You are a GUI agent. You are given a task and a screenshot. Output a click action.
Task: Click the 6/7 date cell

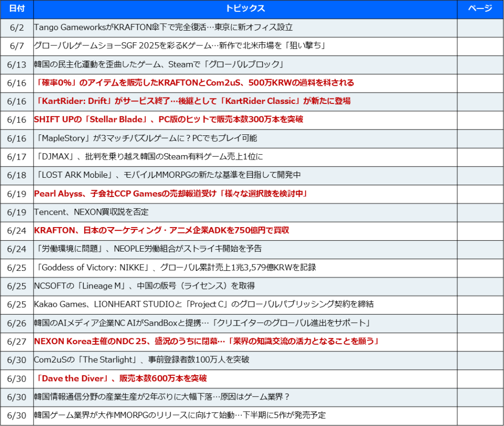coord(17,46)
